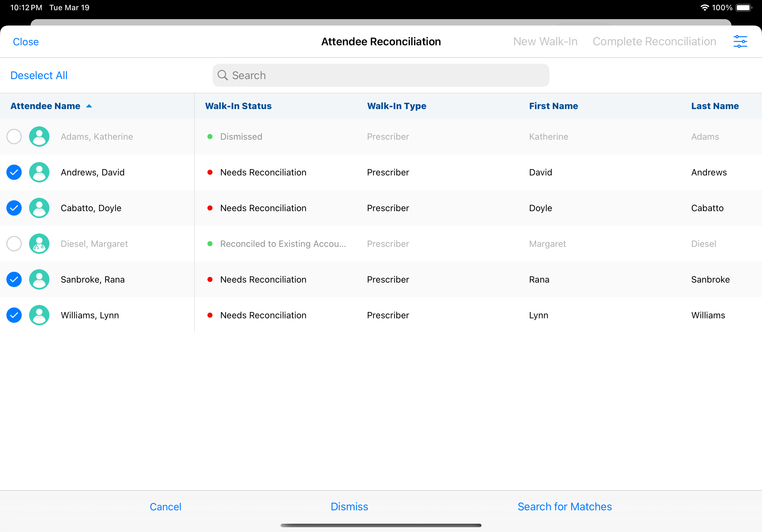Image resolution: width=762 pixels, height=532 pixels.
Task: Sort by Walk-In Status column
Action: pos(238,106)
